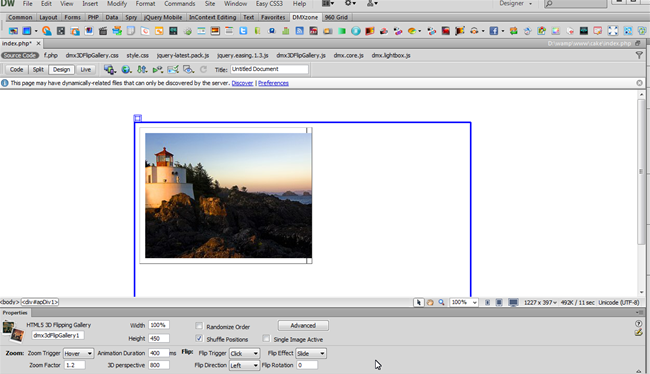Uncheck the Shuffle Positions checkbox

(x=199, y=339)
